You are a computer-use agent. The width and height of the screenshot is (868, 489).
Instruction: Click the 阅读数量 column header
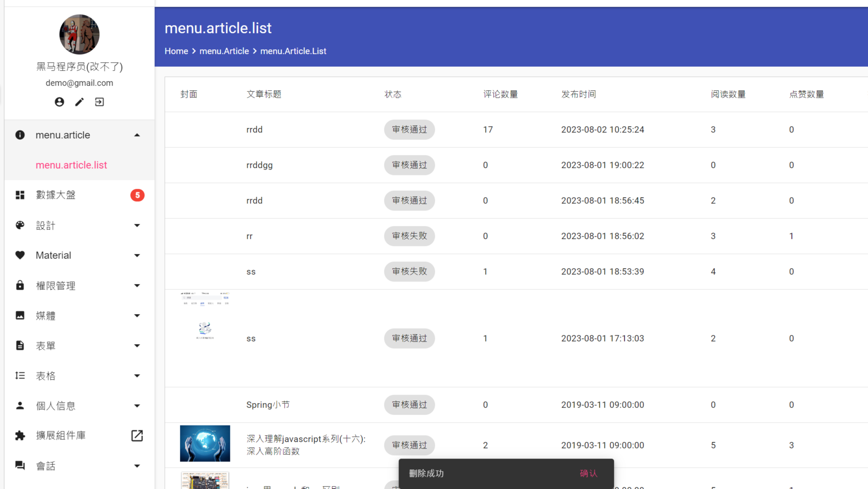coord(728,94)
